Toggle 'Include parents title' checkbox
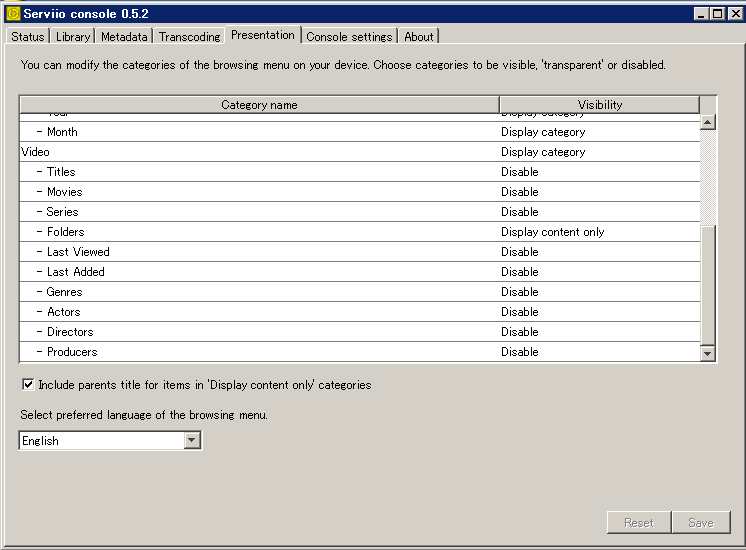The width and height of the screenshot is (746, 550). [x=28, y=385]
